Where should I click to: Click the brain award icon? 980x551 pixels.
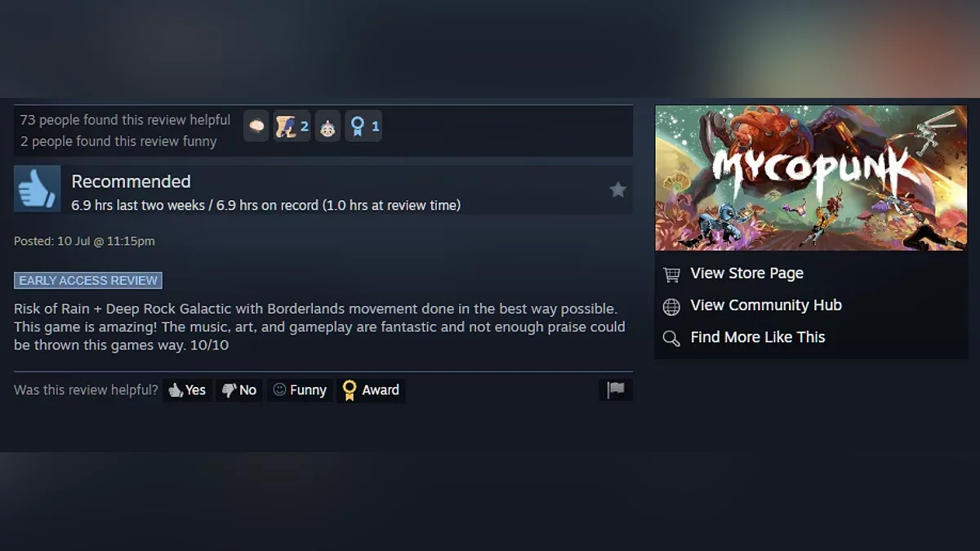click(x=256, y=127)
